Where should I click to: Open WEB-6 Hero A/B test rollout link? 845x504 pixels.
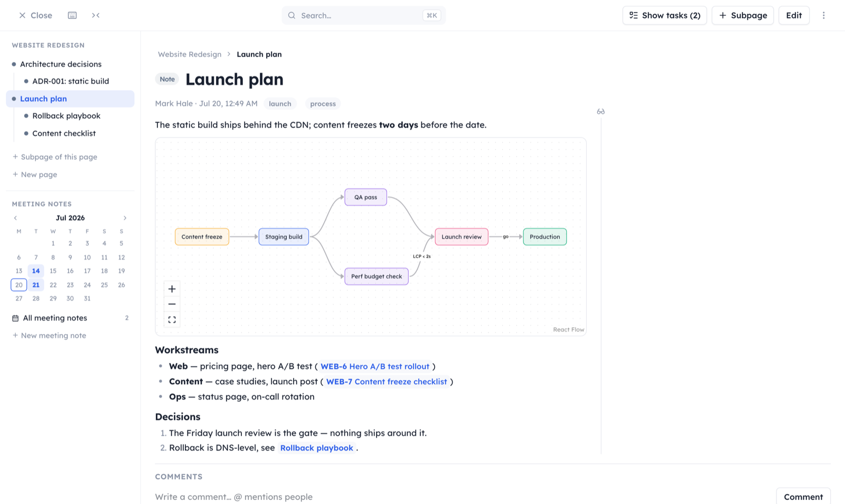tap(375, 366)
